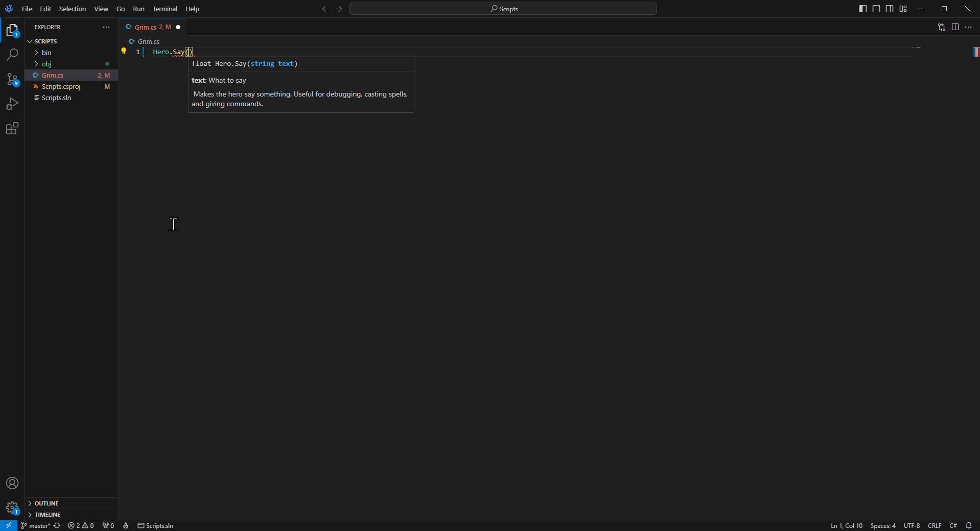This screenshot has height=531, width=980.
Task: Toggle the primary side bar visibility
Action: click(x=863, y=9)
